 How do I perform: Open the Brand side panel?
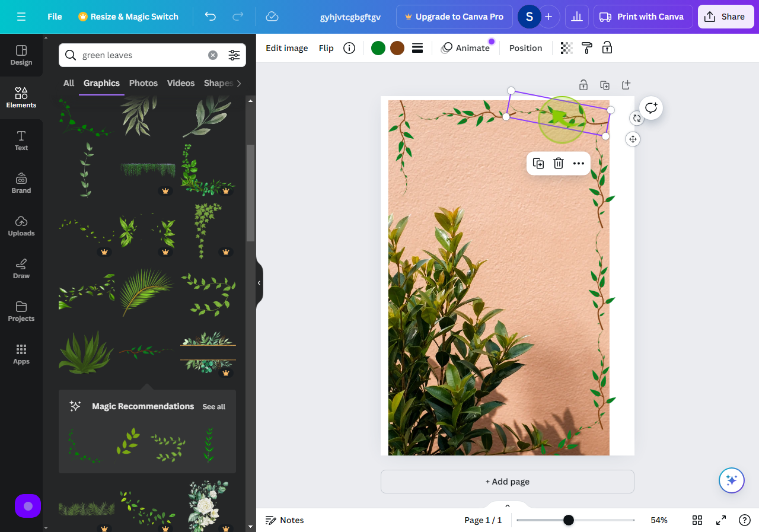pyautogui.click(x=21, y=183)
